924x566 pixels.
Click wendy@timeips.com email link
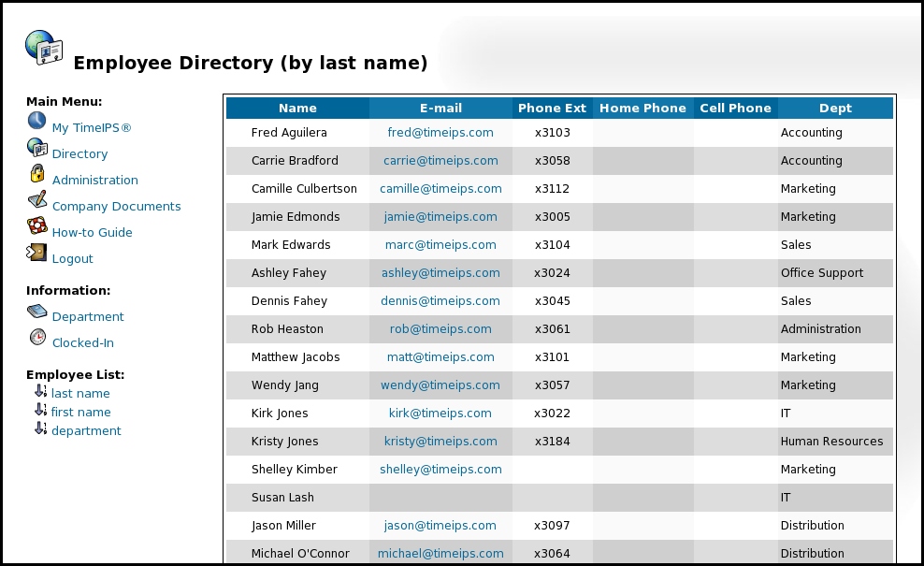(440, 385)
